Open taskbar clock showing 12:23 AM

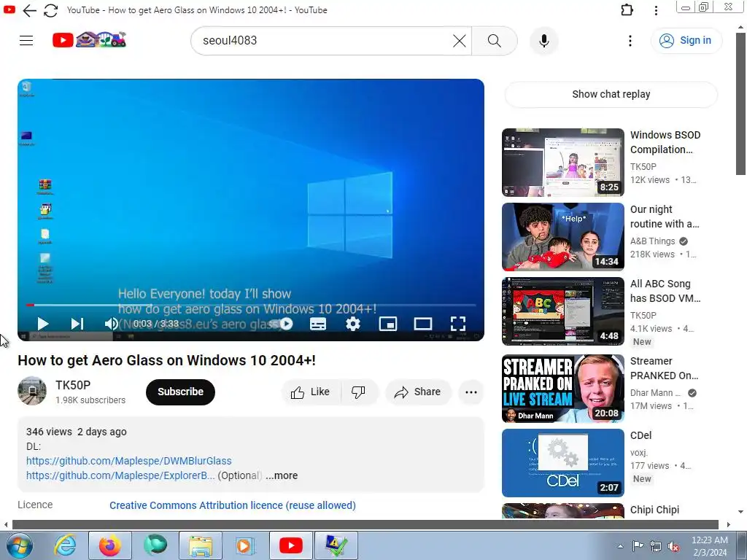pos(710,546)
